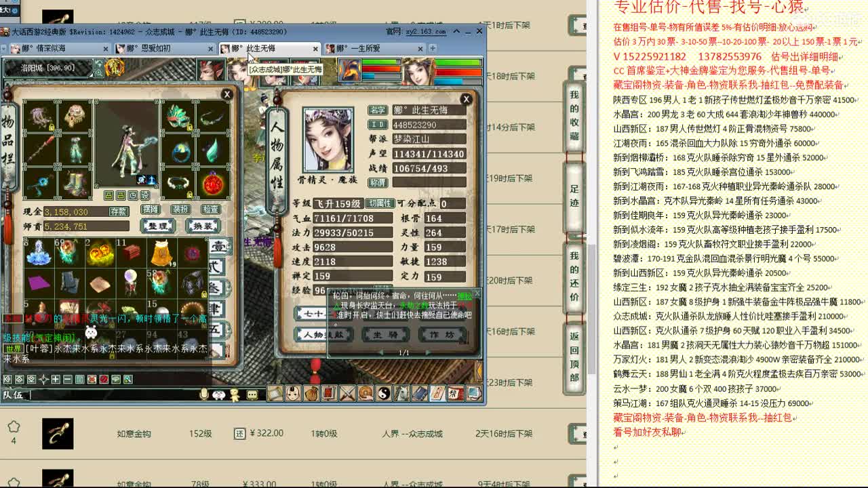The image size is (868, 488).
Task: Select the golden fire orbs inventory item
Action: tap(100, 253)
